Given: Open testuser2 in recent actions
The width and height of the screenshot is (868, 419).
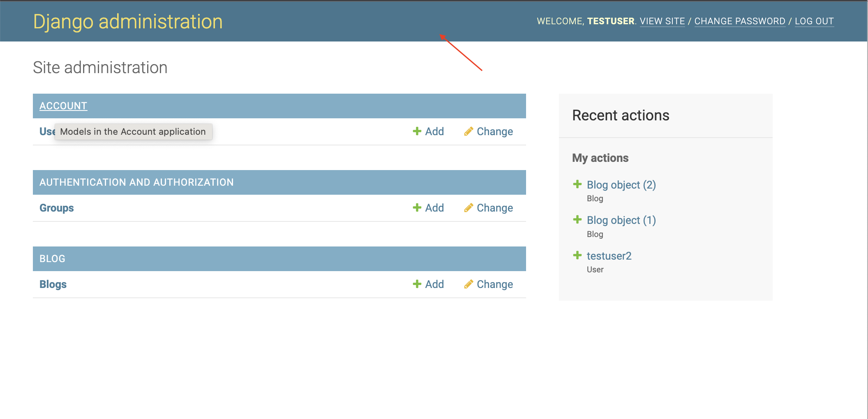Looking at the screenshot, I should tap(609, 256).
